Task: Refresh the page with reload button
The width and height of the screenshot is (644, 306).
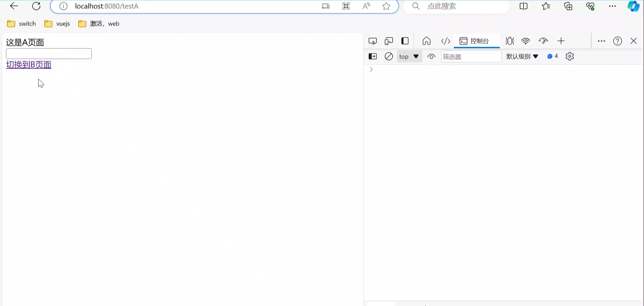Action: coord(36,6)
